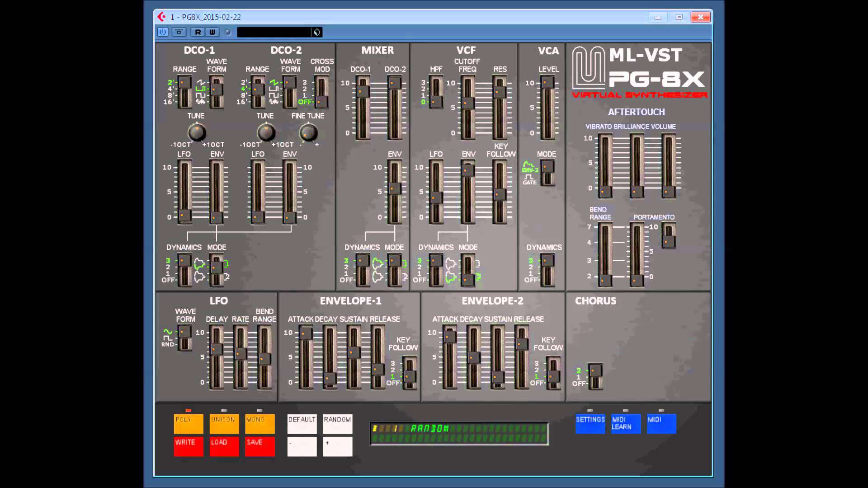
Task: Click the power toggle icon in the toolbar
Action: [x=162, y=32]
